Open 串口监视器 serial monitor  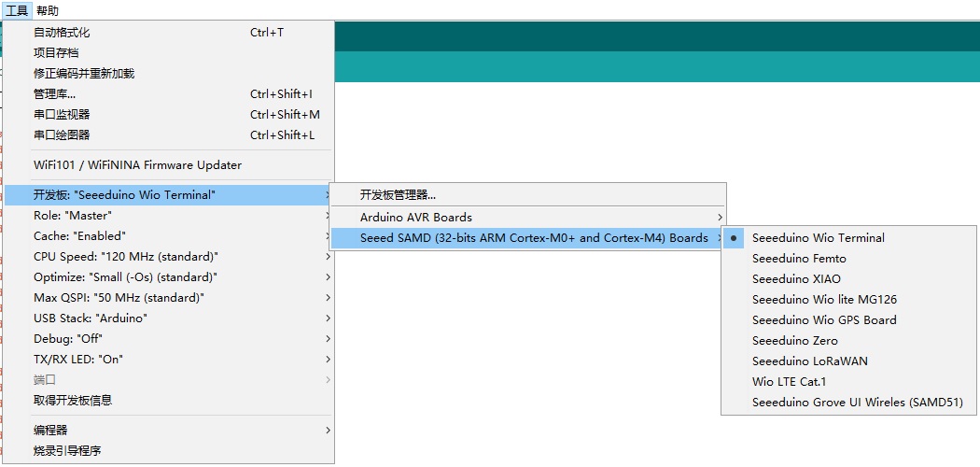[169, 114]
